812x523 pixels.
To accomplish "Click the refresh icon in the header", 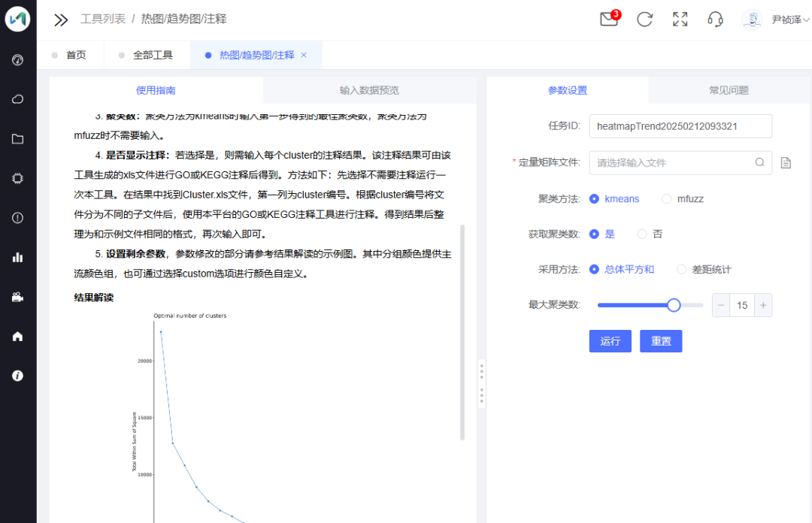I will [x=645, y=20].
